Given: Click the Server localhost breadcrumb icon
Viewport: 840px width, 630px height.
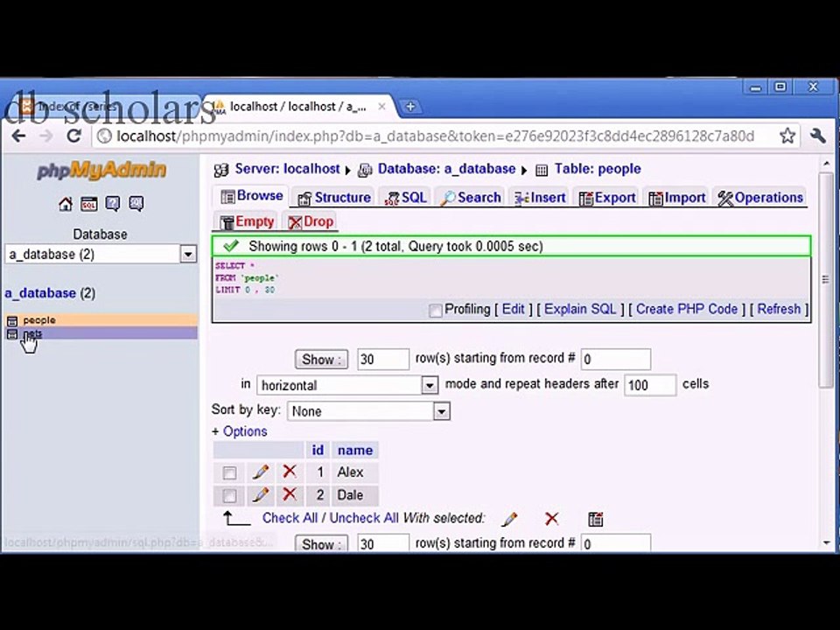Looking at the screenshot, I should coord(221,171).
